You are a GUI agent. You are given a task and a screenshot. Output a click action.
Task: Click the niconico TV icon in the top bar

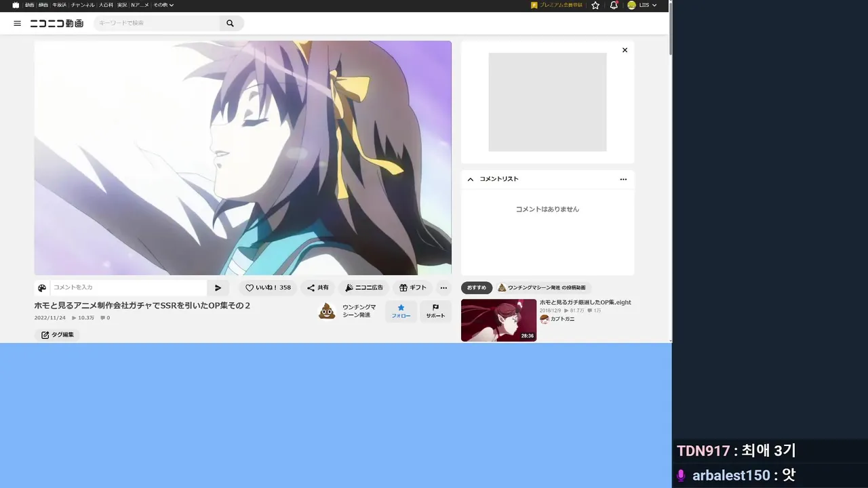click(16, 5)
